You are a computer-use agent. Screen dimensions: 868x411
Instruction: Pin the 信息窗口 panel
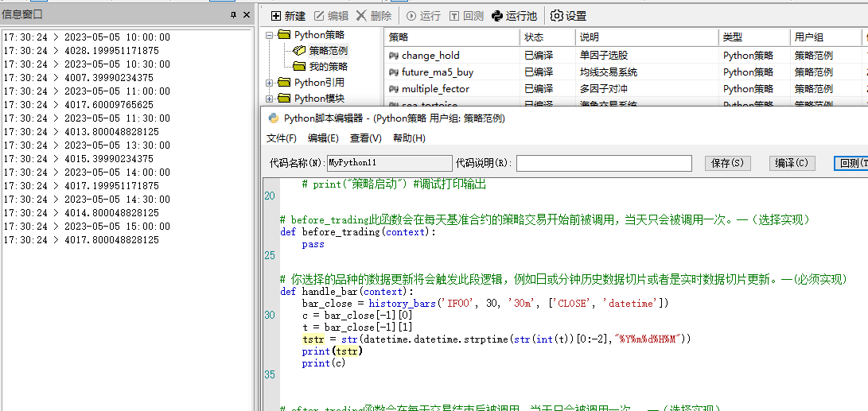pyautogui.click(x=233, y=15)
